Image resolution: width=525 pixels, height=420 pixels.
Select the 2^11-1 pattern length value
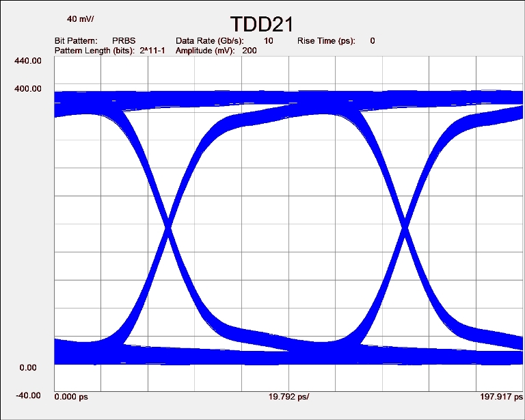[x=152, y=51]
